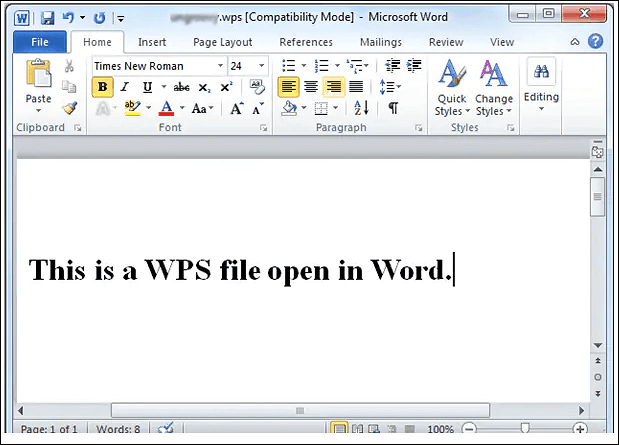The height and width of the screenshot is (445, 619).
Task: Click the Numbering list icon
Action: coord(322,66)
